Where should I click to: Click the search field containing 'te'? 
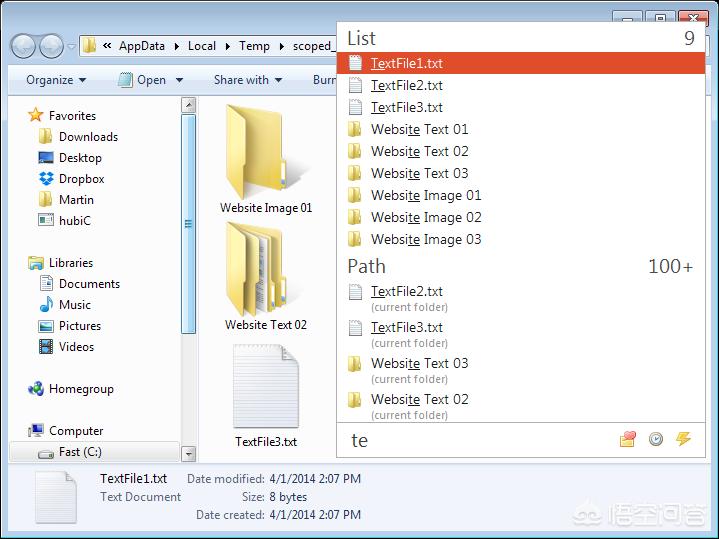(477, 440)
